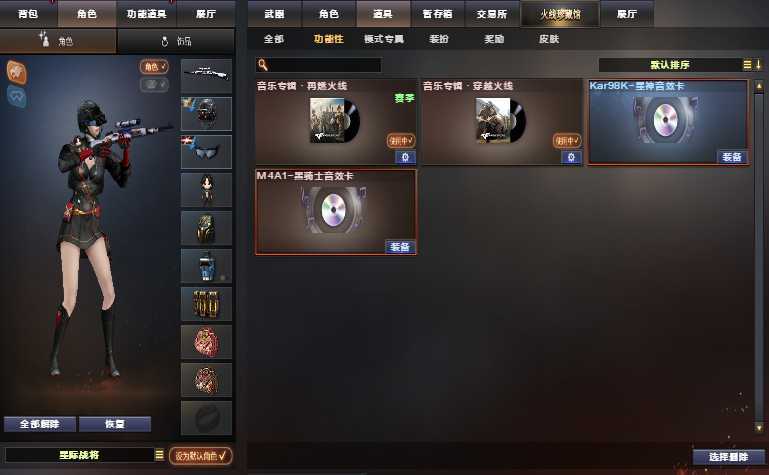
Task: Select the ammo magazine slot icon
Action: point(206,304)
